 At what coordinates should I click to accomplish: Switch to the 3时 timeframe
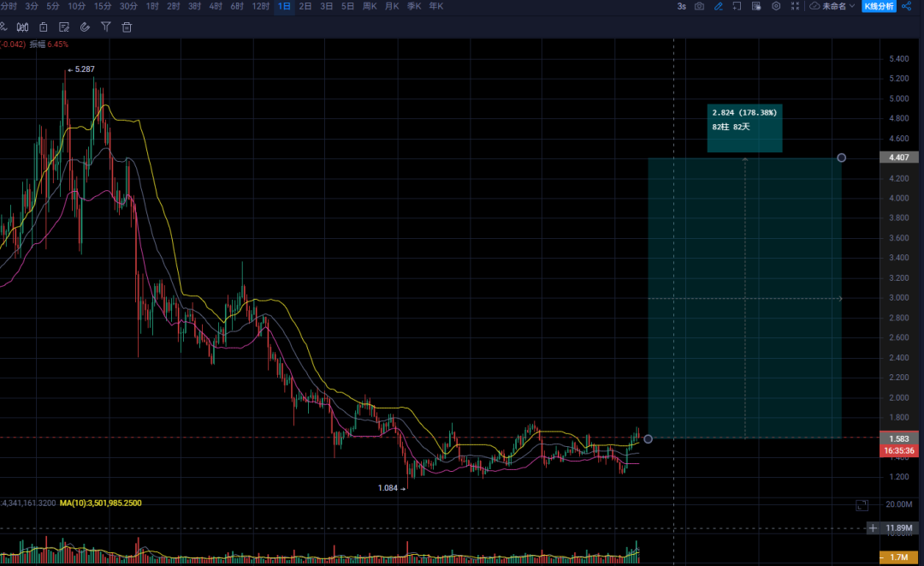[x=194, y=7]
